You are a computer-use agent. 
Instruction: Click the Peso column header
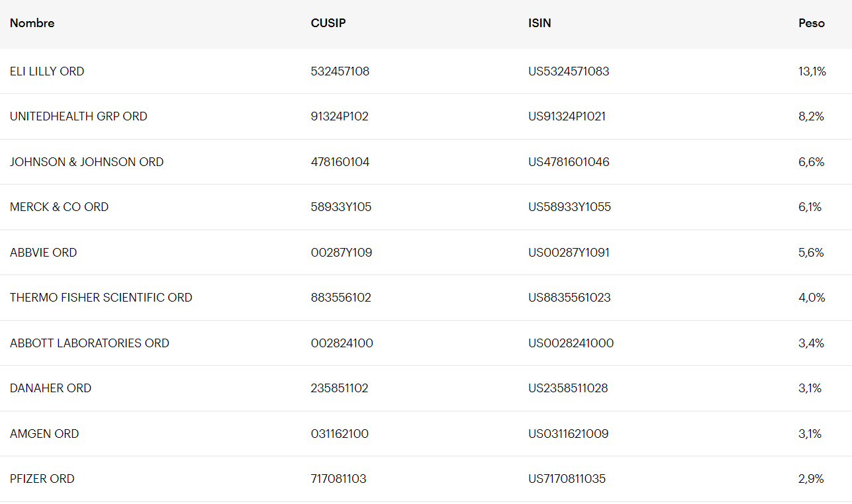click(812, 23)
